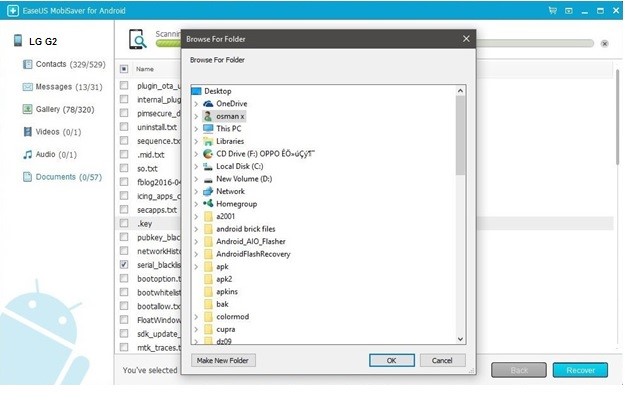Click the Homegroup icon in folder tree
The height and width of the screenshot is (413, 625).
coord(208,204)
